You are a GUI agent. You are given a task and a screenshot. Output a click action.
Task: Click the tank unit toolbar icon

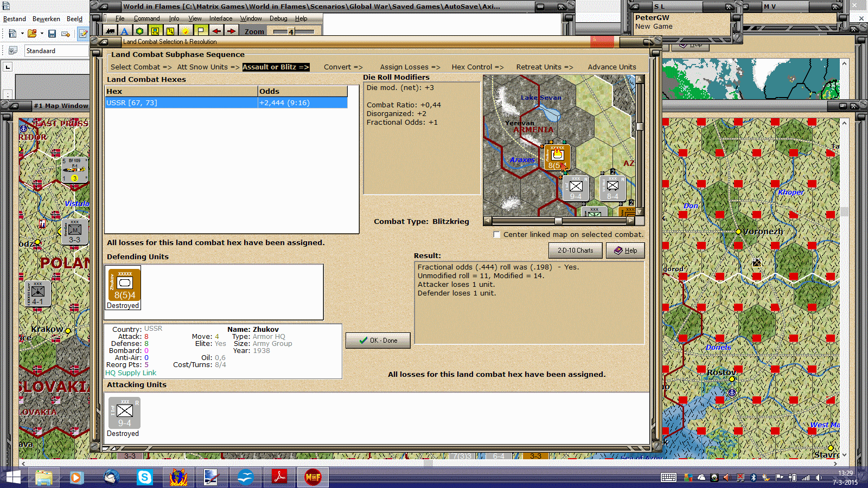coord(110,31)
